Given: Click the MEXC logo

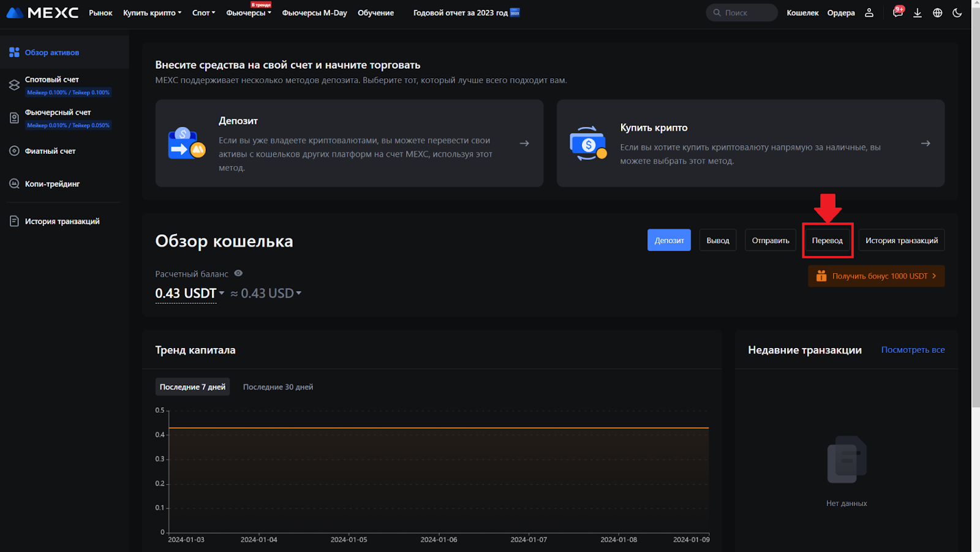Looking at the screenshot, I should pos(42,13).
